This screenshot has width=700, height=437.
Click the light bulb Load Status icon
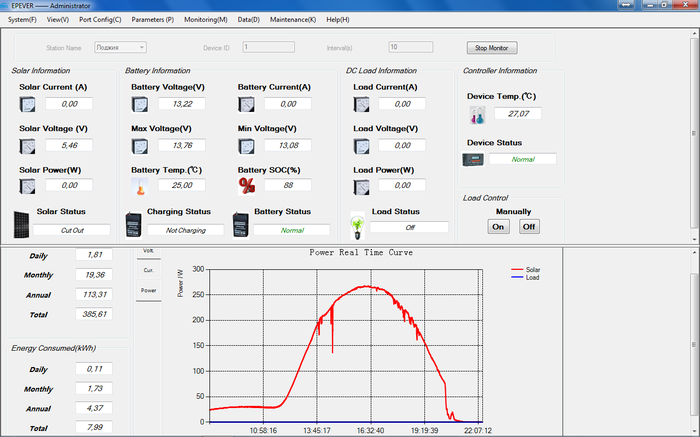click(x=355, y=223)
